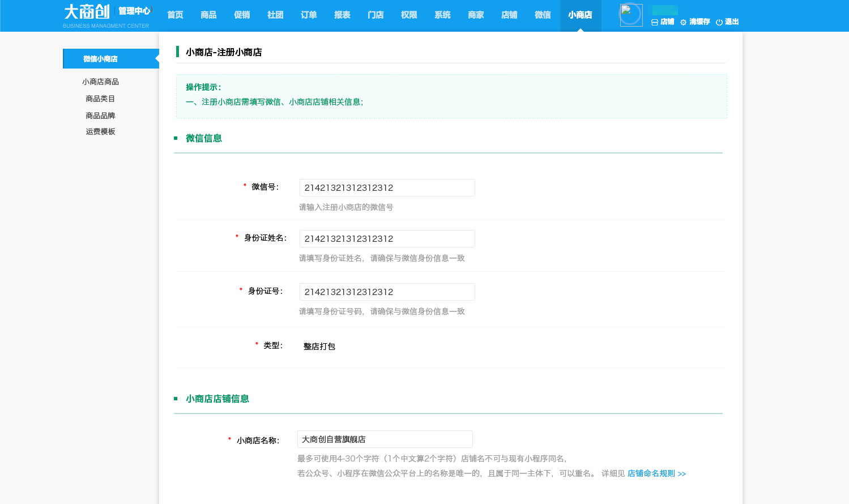The height and width of the screenshot is (504, 849).
Task: Open 运费模板 in the sidebar
Action: pos(100,131)
